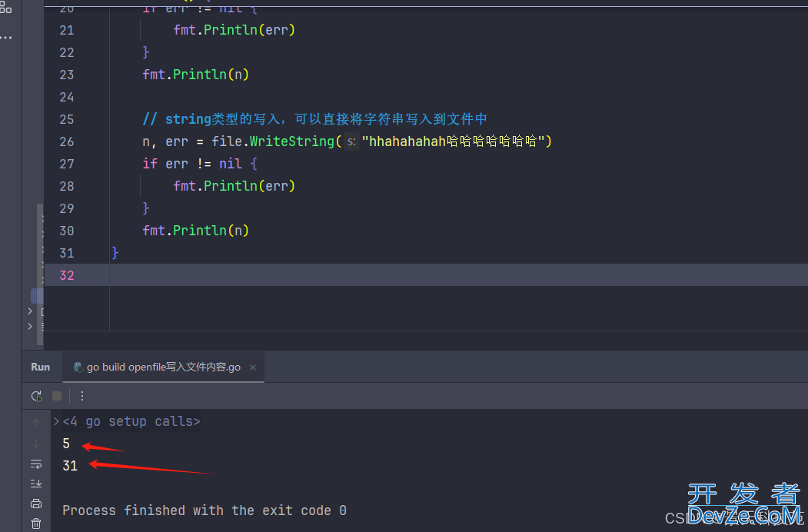The image size is (808, 532).
Task: Click line number 23 in the gutter
Action: point(66,75)
